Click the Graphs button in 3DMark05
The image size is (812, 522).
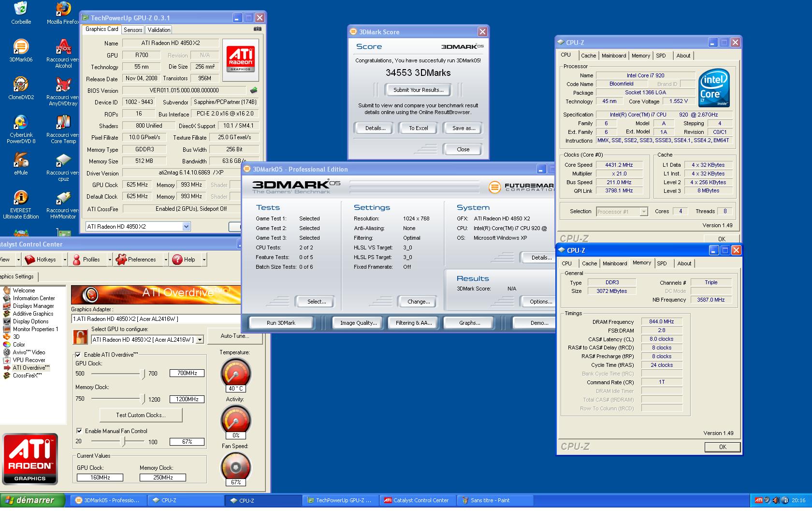coord(469,323)
